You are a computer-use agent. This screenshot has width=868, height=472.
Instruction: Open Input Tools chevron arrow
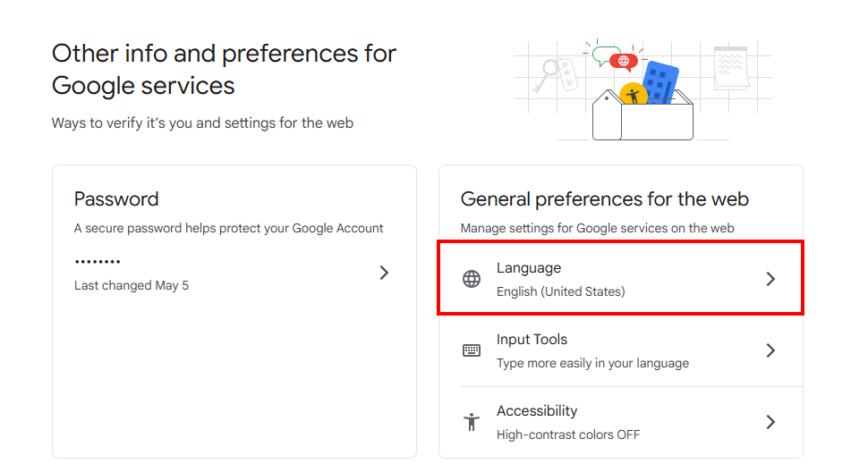coord(770,350)
